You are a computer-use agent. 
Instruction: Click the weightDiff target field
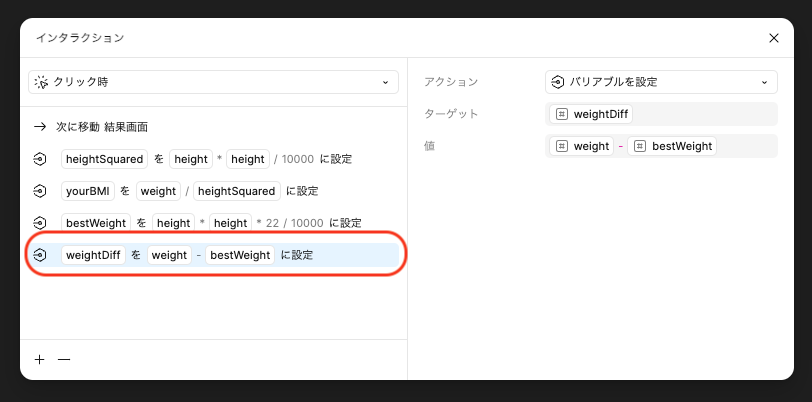click(x=661, y=114)
